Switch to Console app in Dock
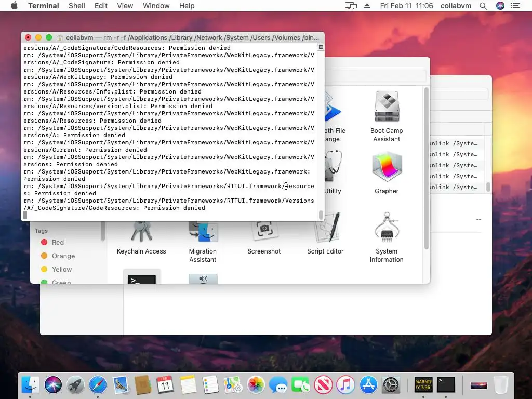532x399 pixels. 423,385
